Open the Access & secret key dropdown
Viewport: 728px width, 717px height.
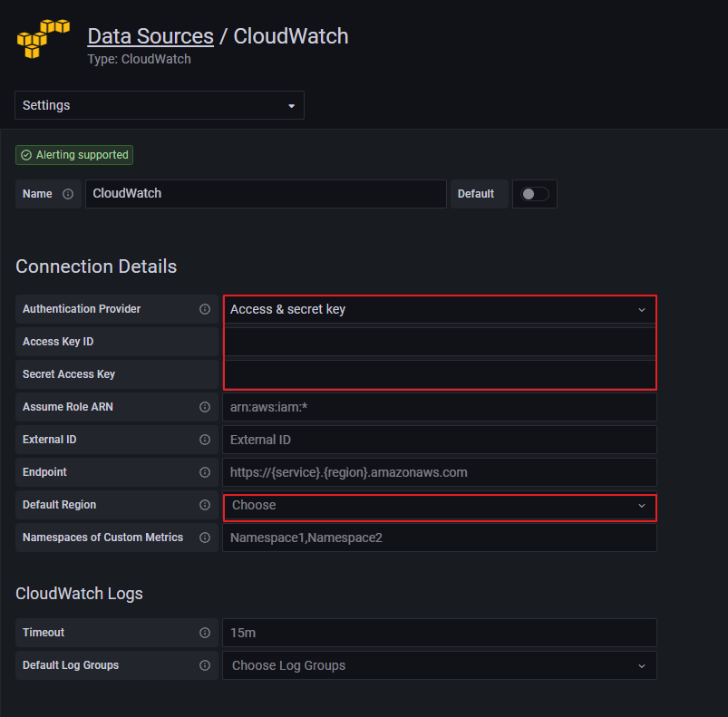click(x=439, y=309)
